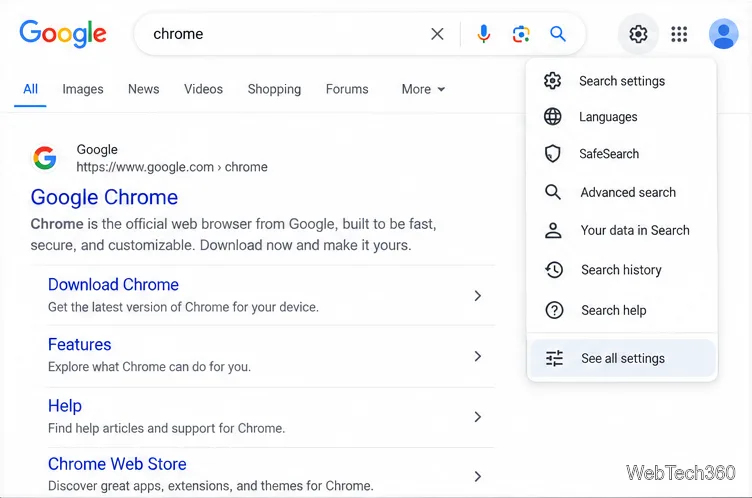
Task: Click the chevron beside Help
Action: coord(477,416)
